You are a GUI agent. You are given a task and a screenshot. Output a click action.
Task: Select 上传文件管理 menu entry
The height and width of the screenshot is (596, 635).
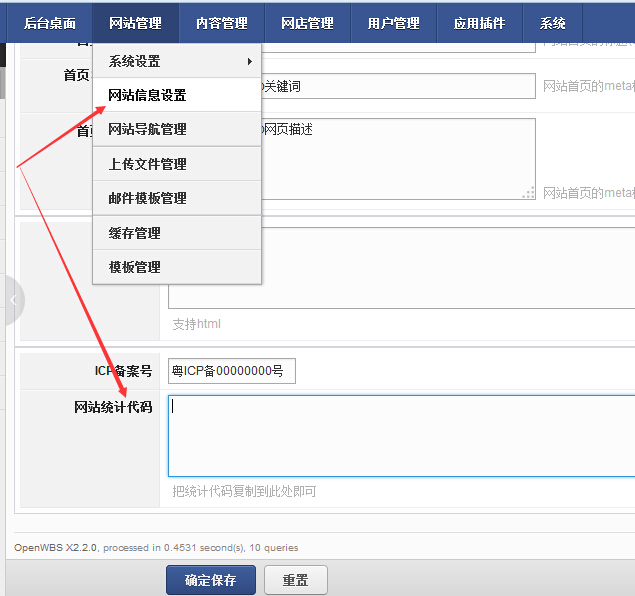pos(177,164)
